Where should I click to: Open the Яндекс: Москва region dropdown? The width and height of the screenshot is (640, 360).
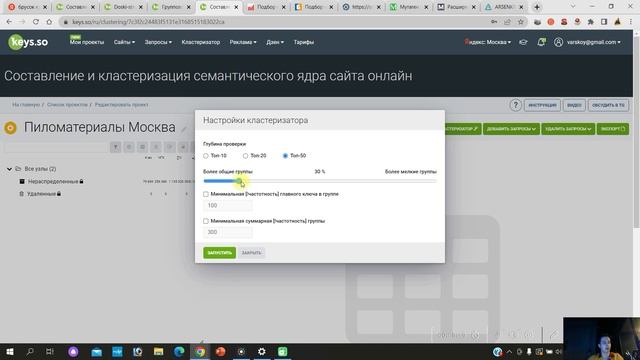point(487,42)
